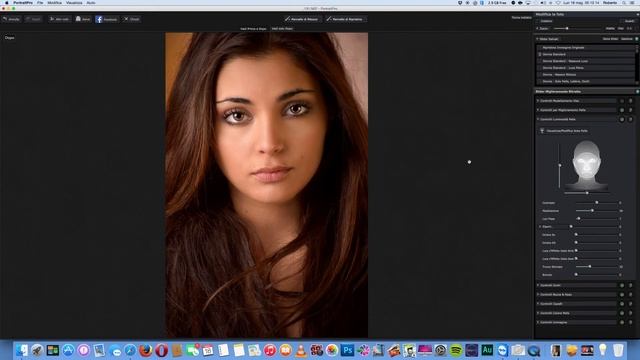
Task: Toggle Controlli Bocca & Naso on/off
Action: [622, 294]
